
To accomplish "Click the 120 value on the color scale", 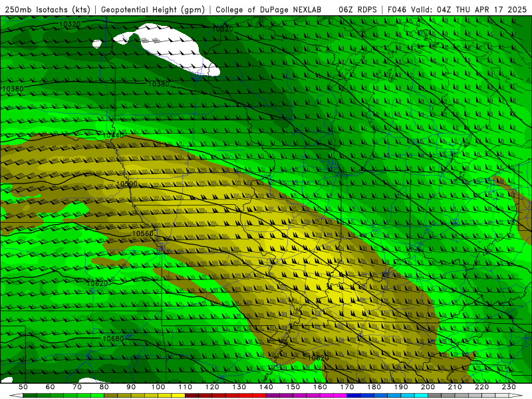I will coord(212,387).
